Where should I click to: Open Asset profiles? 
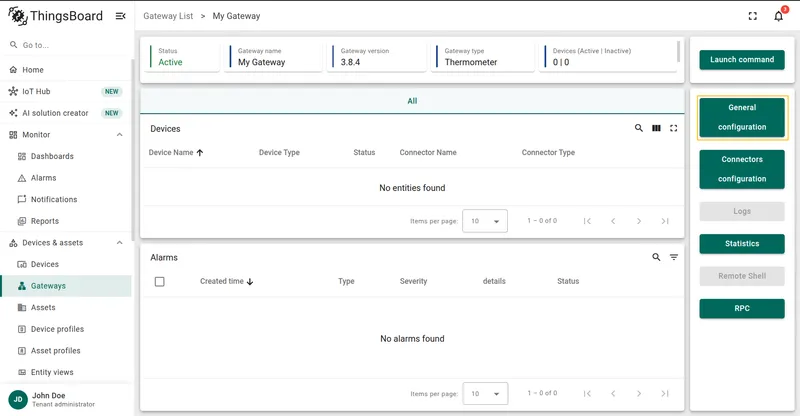(66, 351)
